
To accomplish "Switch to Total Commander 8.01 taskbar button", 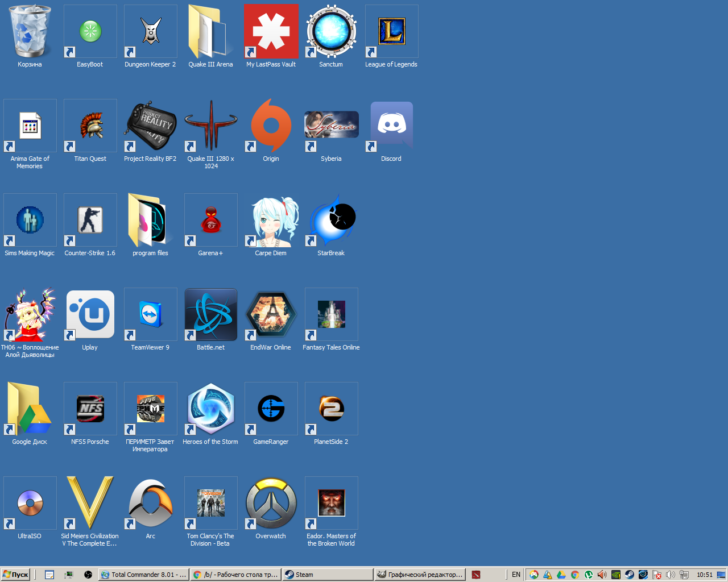I will [x=144, y=575].
